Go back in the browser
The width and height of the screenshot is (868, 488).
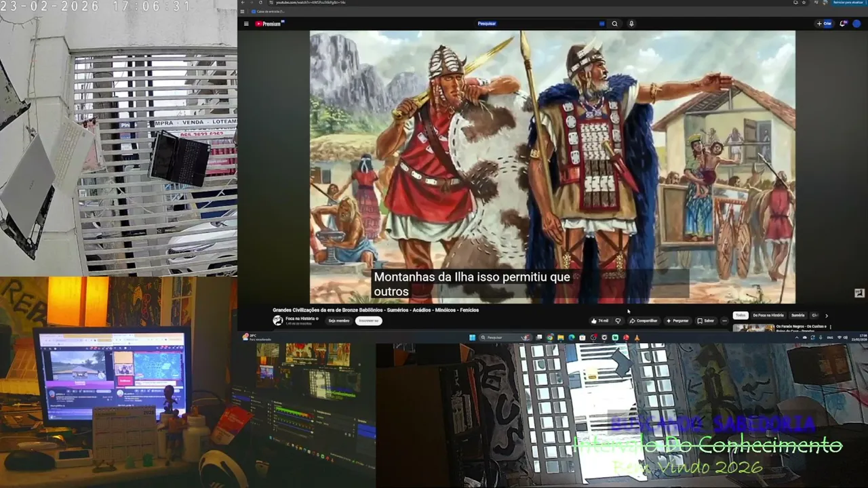coord(243,3)
